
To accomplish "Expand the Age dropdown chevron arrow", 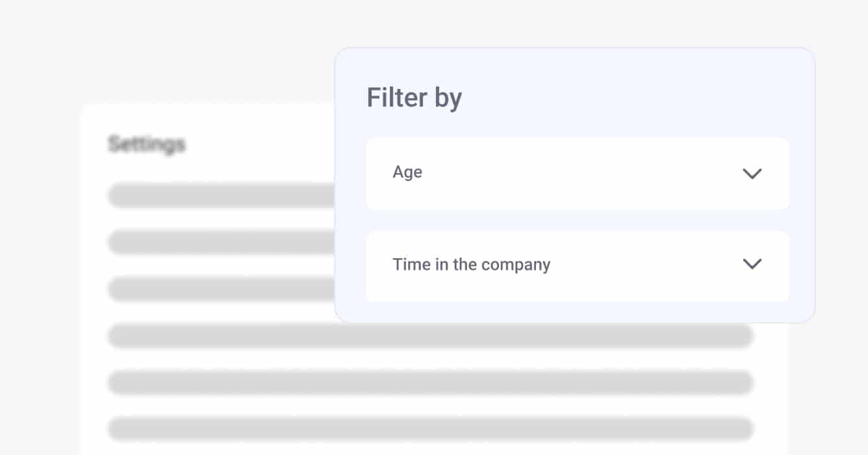I will coord(752,174).
